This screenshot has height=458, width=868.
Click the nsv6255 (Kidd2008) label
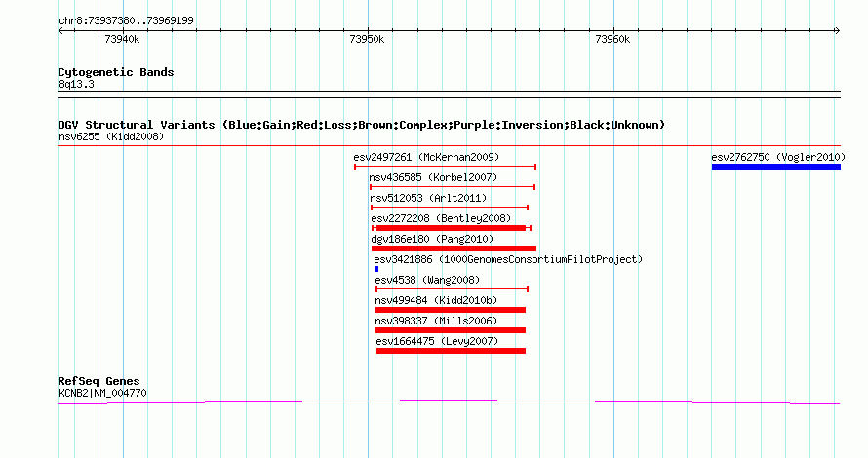coord(111,136)
